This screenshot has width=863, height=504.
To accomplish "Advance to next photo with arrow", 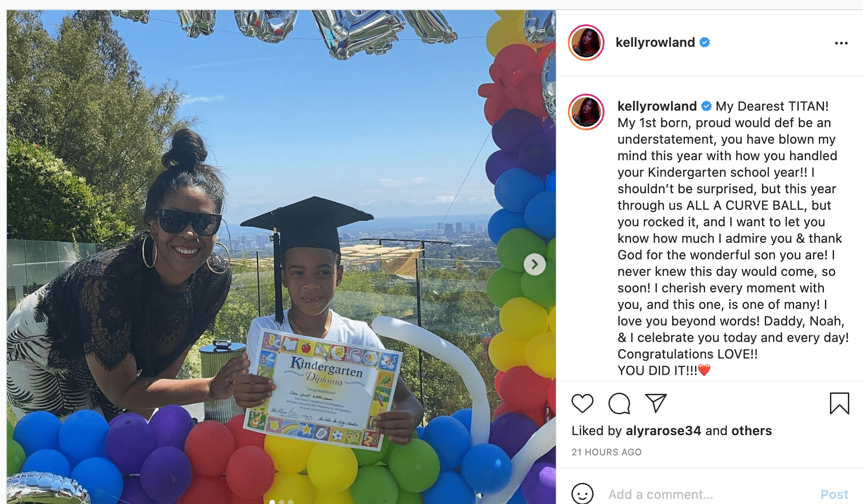I will [x=535, y=264].
